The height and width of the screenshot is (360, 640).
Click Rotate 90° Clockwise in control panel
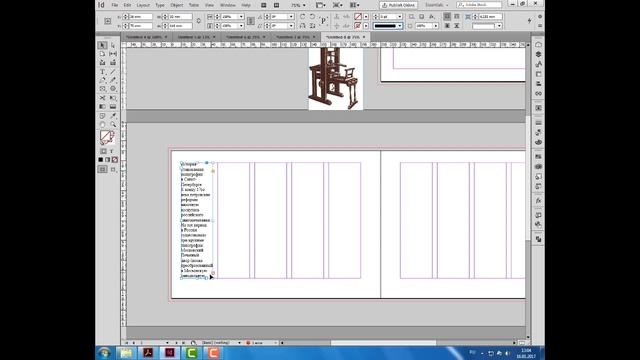(302, 17)
